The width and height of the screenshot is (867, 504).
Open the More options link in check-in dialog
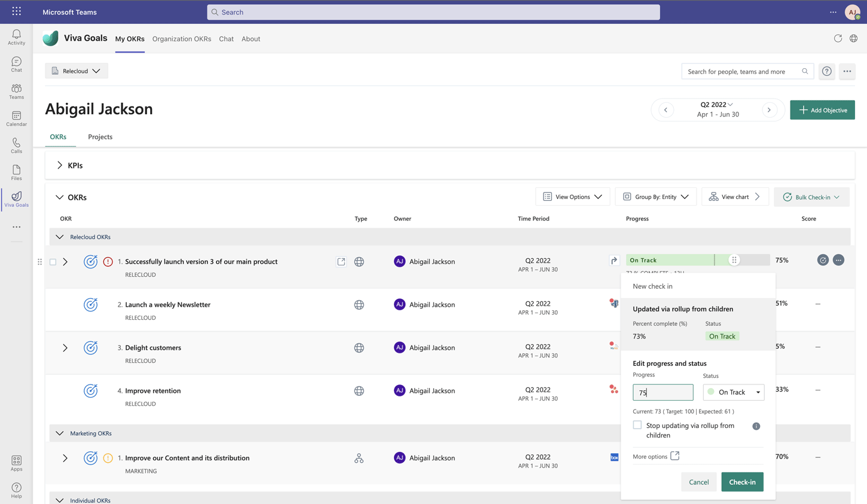click(x=656, y=456)
